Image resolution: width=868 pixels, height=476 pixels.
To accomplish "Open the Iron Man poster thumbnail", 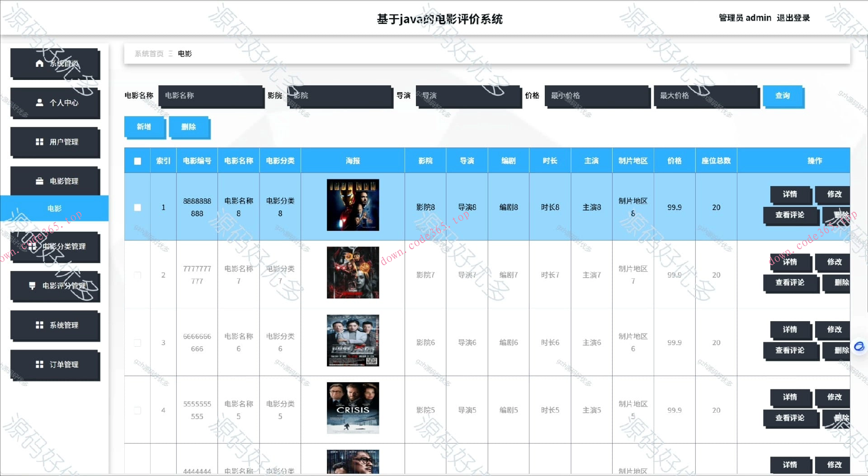I will pos(353,205).
